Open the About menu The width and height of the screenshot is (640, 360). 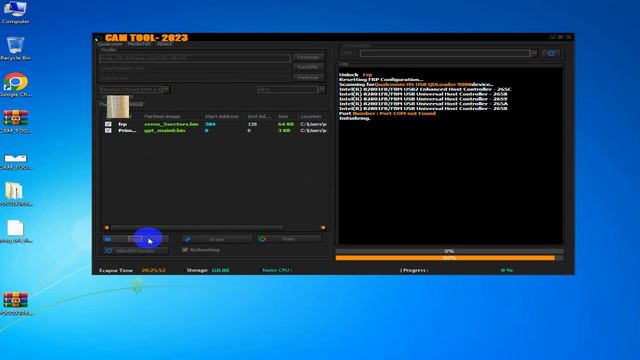click(164, 44)
